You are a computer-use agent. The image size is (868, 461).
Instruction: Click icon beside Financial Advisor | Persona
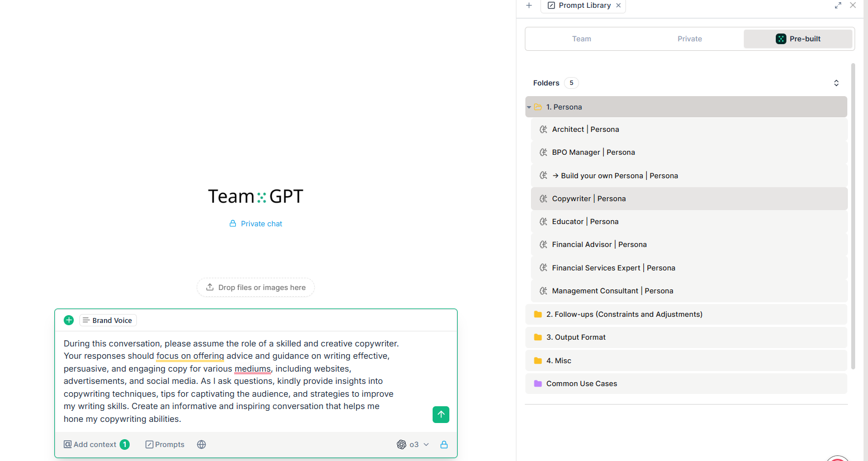(543, 245)
